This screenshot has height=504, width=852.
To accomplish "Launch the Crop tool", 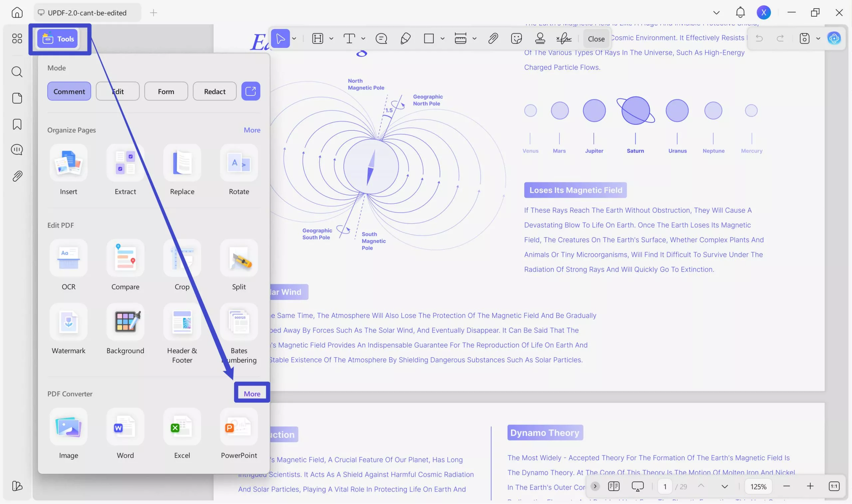I will coord(182,265).
